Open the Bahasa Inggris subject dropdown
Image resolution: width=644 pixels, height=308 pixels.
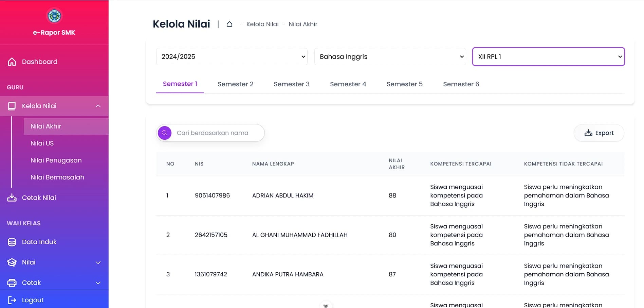tap(390, 57)
